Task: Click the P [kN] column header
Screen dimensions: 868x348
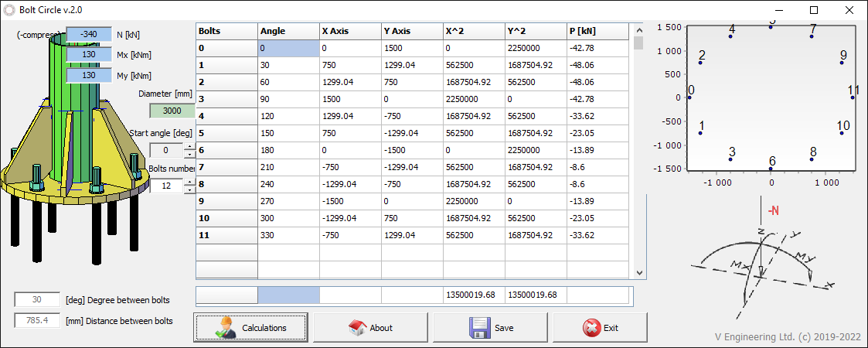Action: point(597,31)
